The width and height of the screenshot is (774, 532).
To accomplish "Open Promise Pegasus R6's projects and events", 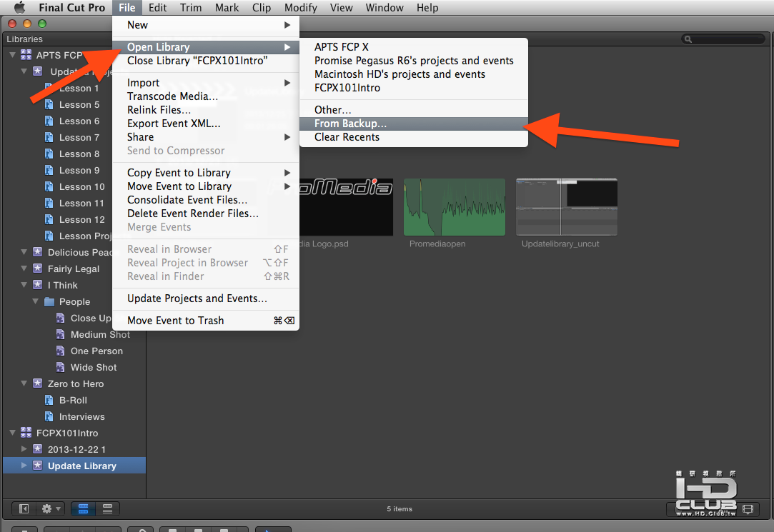I will click(413, 61).
